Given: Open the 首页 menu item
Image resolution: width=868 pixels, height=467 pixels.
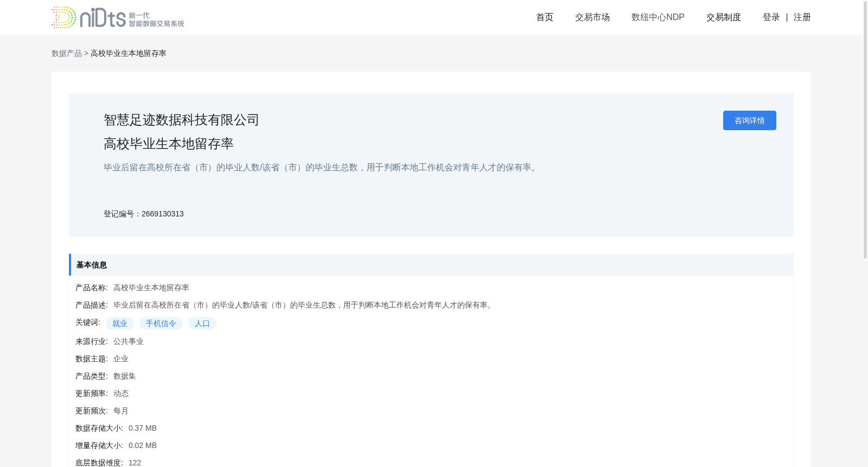Looking at the screenshot, I should tap(545, 17).
